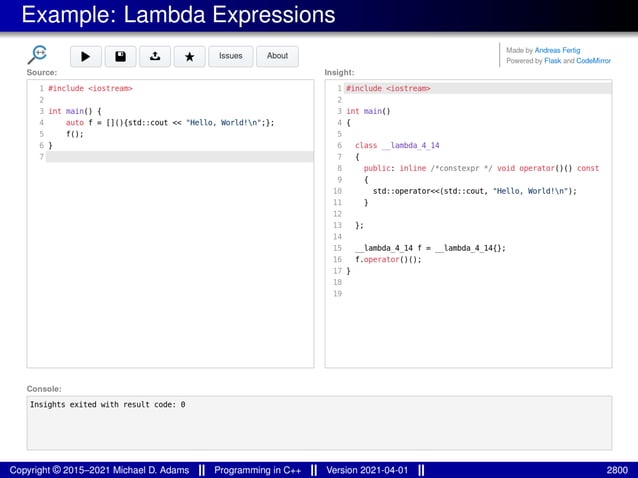Click the 'Source:' label
The height and width of the screenshot is (478, 638).
tap(42, 72)
